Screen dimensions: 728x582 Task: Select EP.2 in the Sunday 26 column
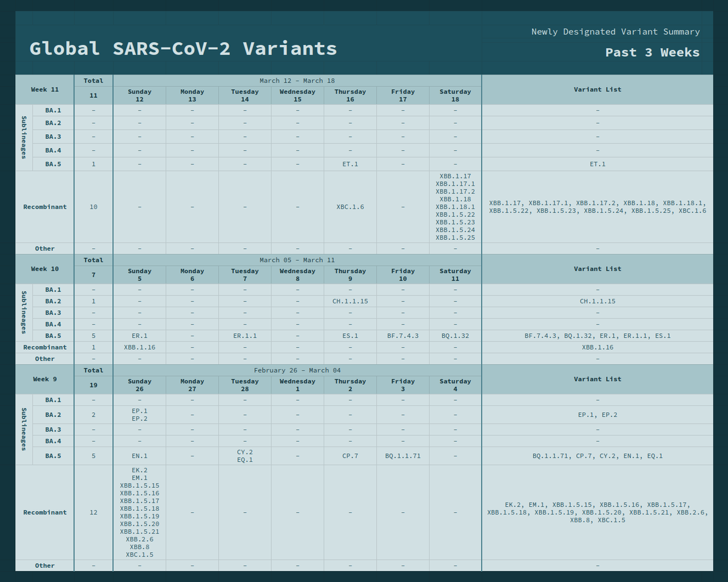click(x=140, y=419)
